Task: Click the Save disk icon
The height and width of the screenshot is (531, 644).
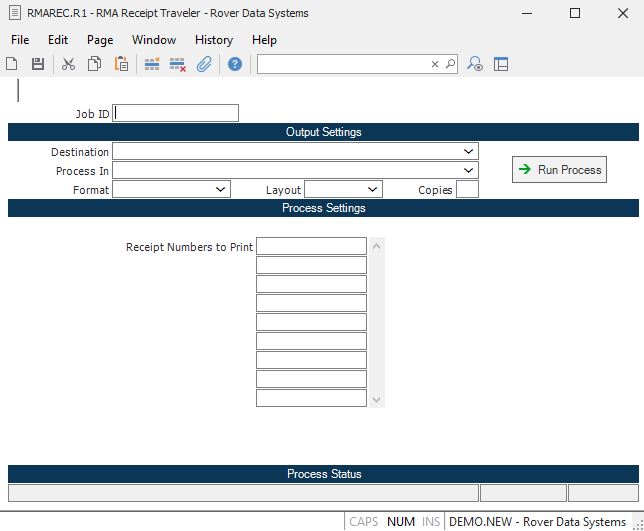Action: (38, 64)
